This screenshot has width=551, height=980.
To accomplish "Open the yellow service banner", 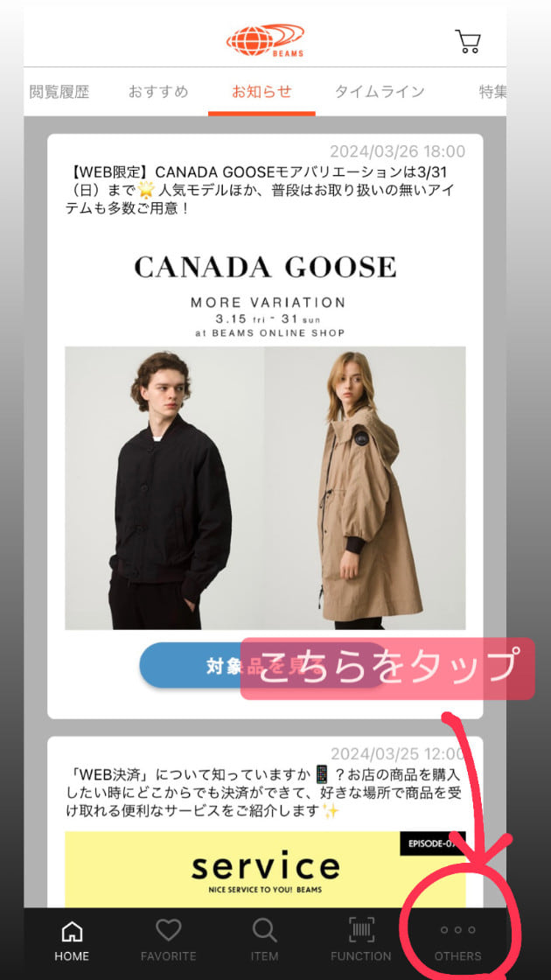I will [265, 870].
